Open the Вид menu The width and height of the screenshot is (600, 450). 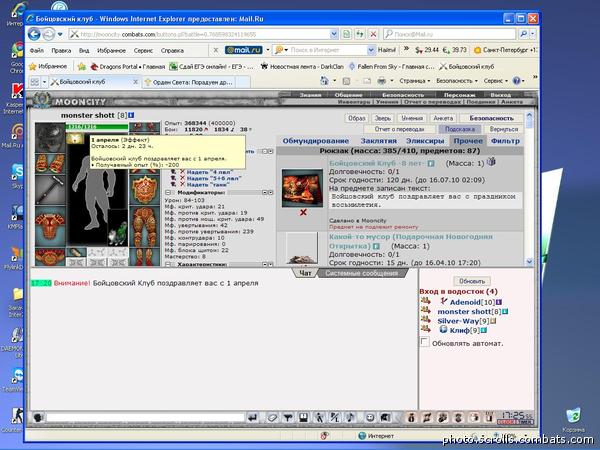[84, 51]
